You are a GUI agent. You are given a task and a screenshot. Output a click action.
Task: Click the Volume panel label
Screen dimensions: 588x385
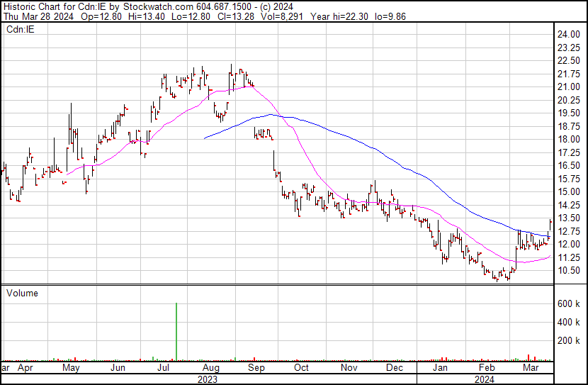(22, 293)
